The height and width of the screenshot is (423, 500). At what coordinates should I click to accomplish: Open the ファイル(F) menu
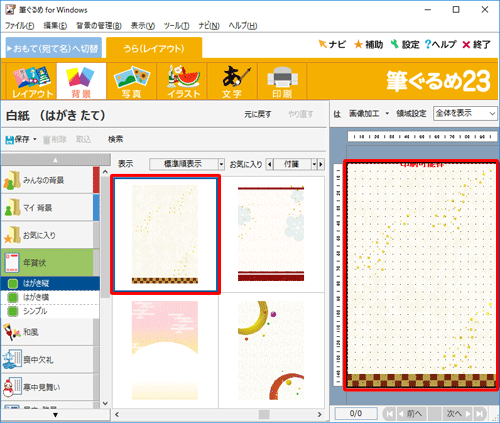click(x=19, y=26)
